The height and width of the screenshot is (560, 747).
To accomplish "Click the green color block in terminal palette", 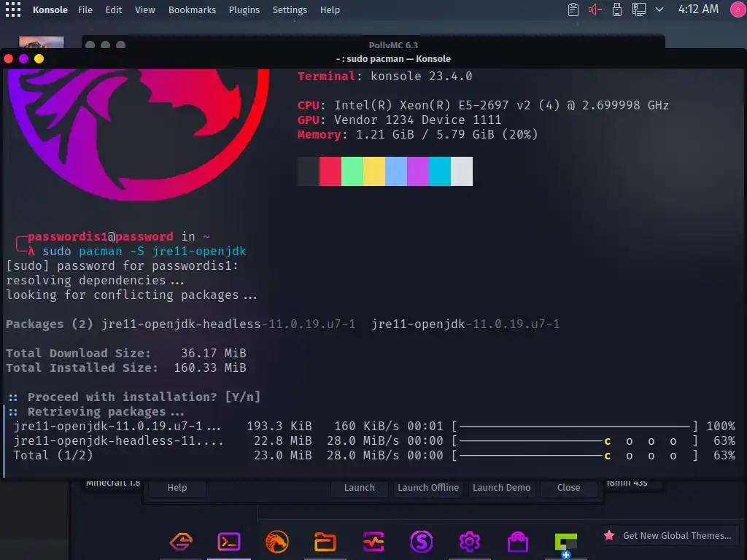I will point(352,171).
